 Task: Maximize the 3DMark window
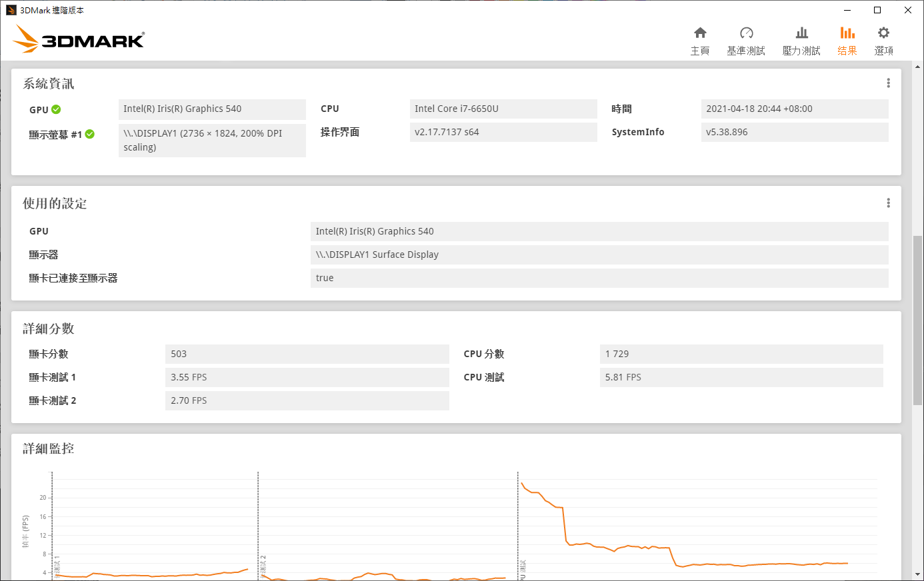pyautogui.click(x=877, y=10)
